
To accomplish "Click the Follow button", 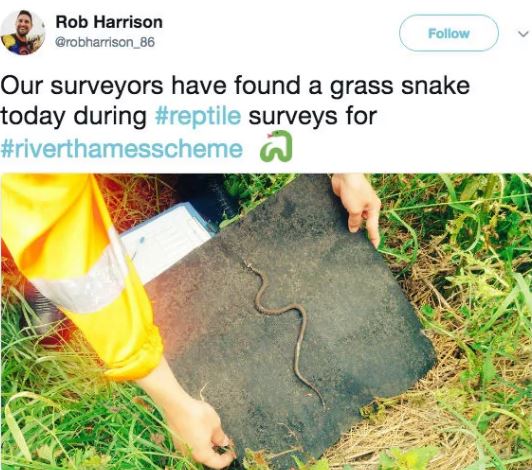I will click(449, 33).
